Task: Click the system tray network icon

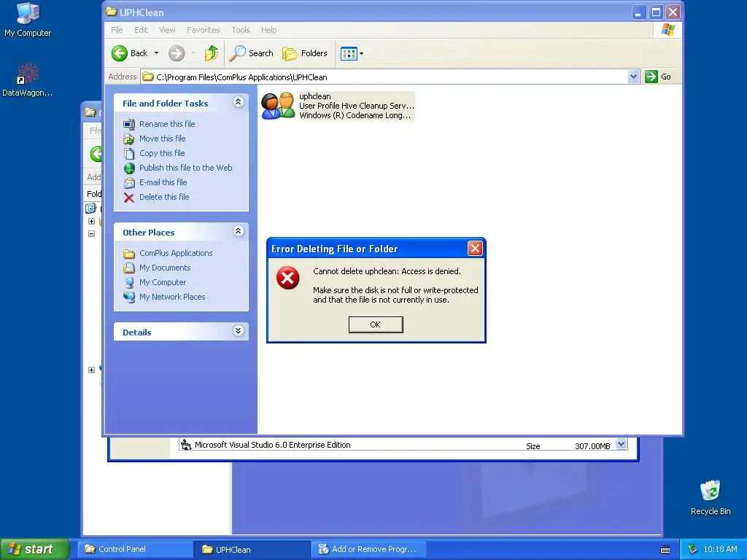Action: click(693, 549)
